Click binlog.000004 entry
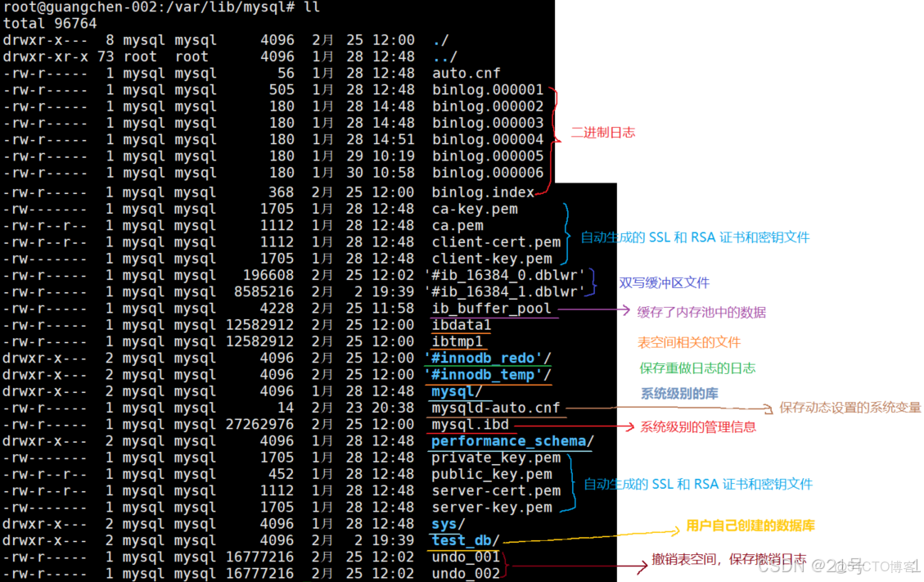The height and width of the screenshot is (582, 924). (487, 139)
